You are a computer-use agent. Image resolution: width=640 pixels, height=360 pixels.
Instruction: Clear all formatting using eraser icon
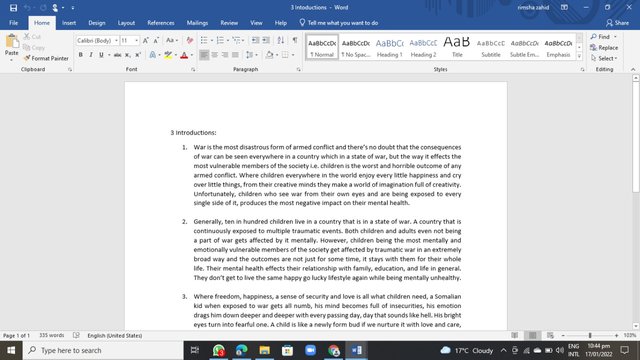tap(189, 40)
